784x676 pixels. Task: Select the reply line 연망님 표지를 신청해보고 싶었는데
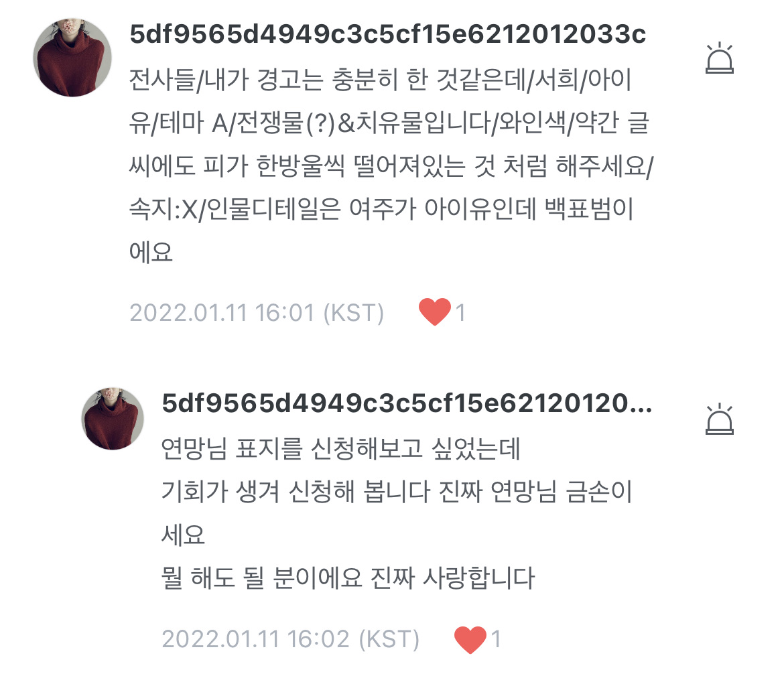pyautogui.click(x=340, y=448)
